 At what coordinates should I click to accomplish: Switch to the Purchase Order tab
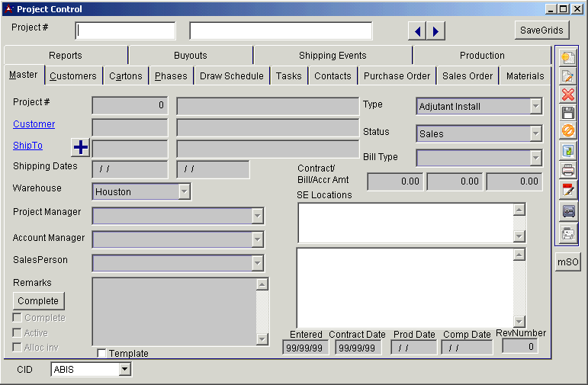coord(397,75)
